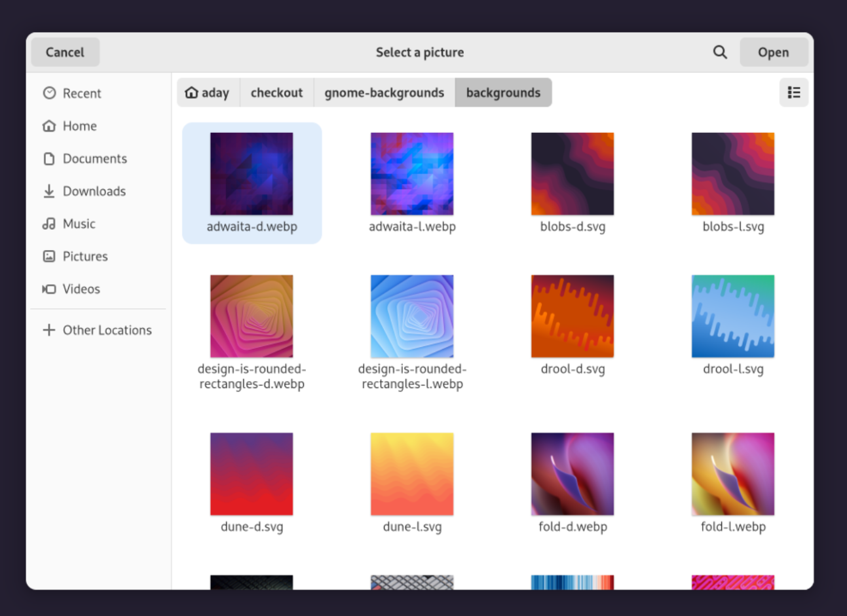Open the Documents sidebar location
847x616 pixels.
(98, 158)
